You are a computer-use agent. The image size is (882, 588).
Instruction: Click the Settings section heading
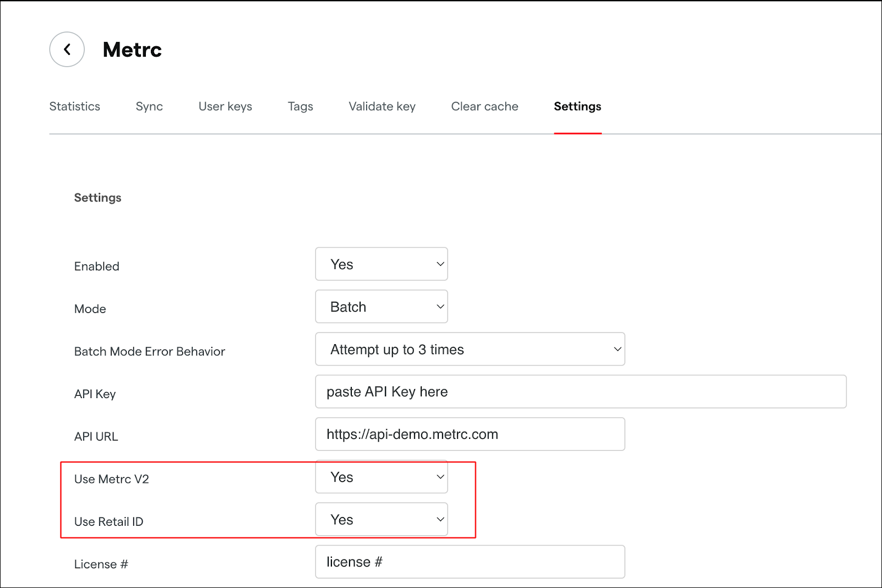coord(97,198)
